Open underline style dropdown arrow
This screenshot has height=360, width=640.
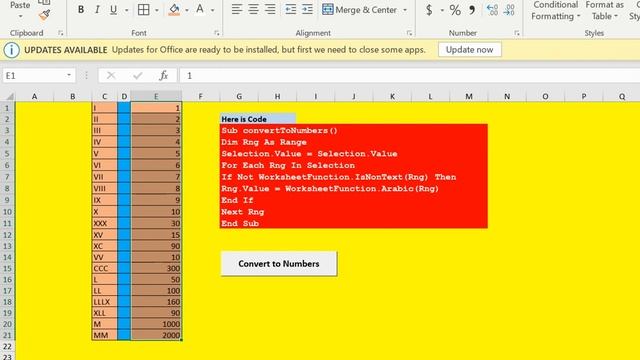click(127, 10)
